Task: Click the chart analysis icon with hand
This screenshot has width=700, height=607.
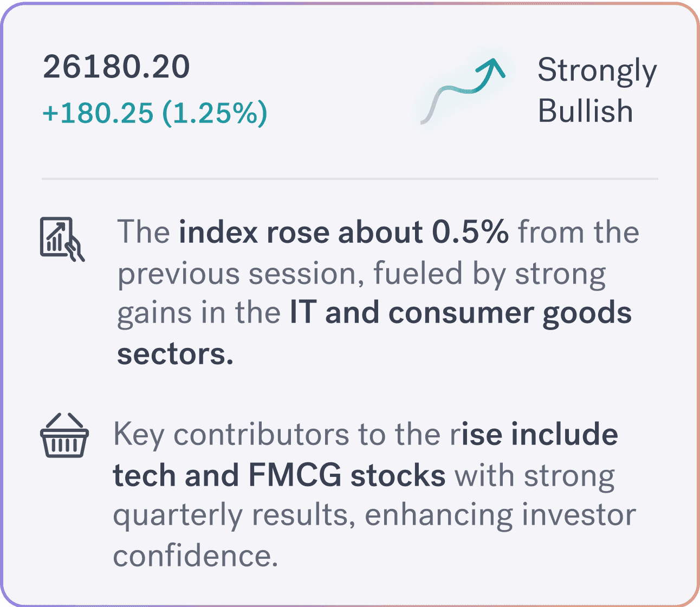Action: tap(62, 240)
